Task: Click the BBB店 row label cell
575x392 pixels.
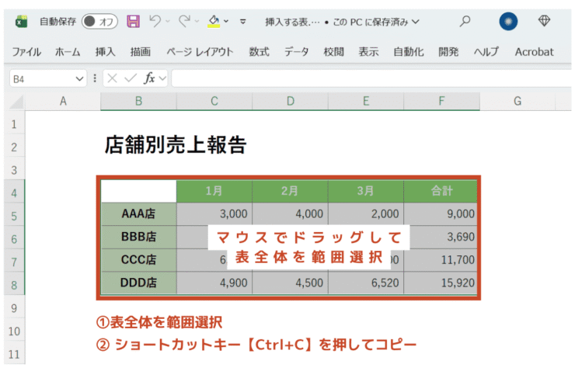Action: [x=138, y=237]
